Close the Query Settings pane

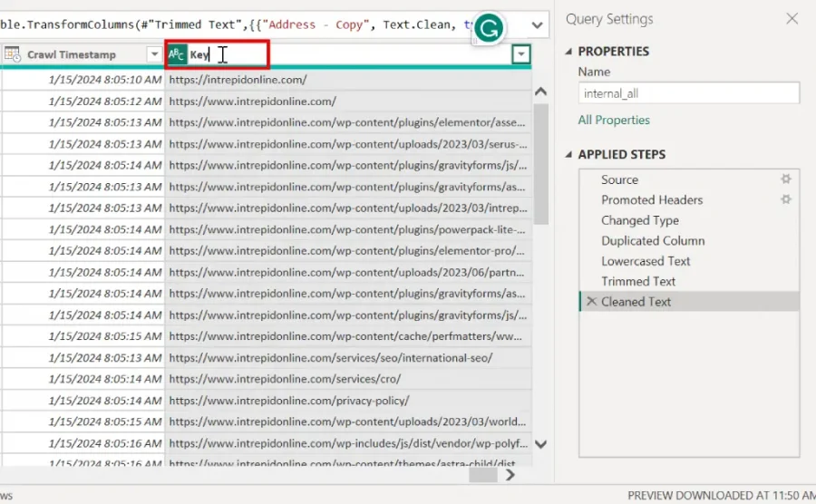[792, 19]
